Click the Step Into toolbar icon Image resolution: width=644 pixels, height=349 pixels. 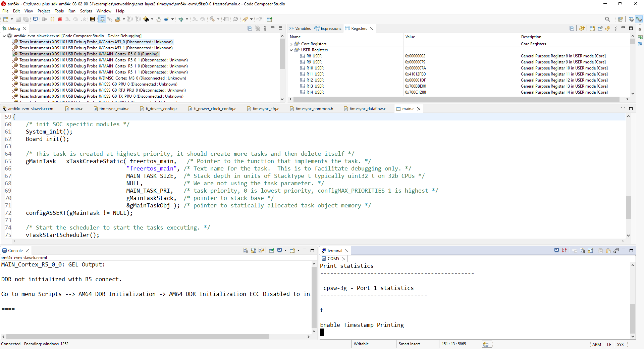click(x=68, y=19)
